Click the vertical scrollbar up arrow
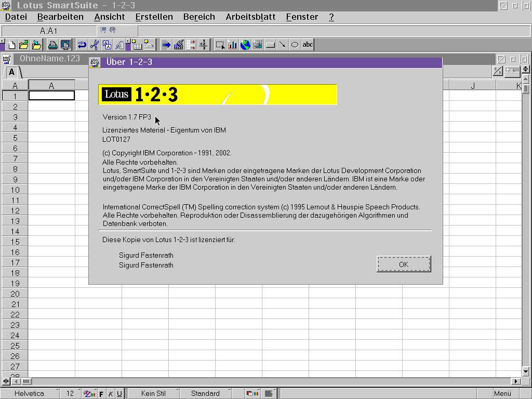Screen dimensions: 532x399 click(526, 79)
